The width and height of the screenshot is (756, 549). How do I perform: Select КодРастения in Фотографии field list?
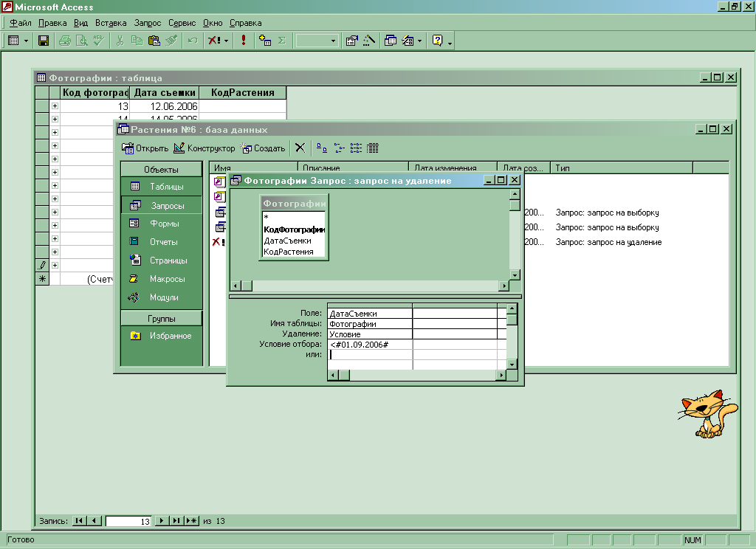(289, 252)
